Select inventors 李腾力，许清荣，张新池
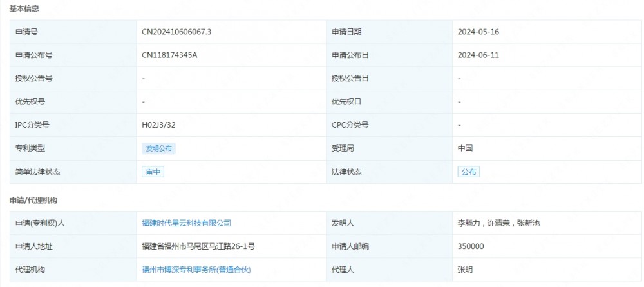This screenshot has height=287, width=644. point(498,223)
